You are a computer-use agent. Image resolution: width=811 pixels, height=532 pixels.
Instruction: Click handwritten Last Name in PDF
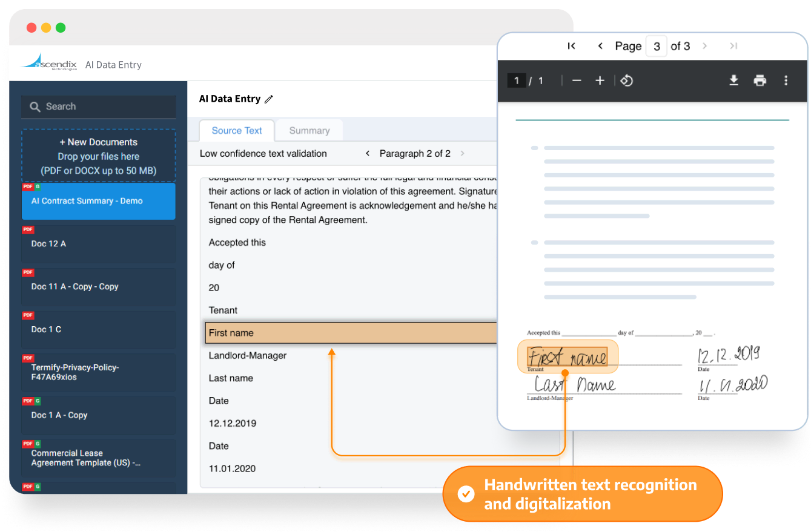point(575,384)
